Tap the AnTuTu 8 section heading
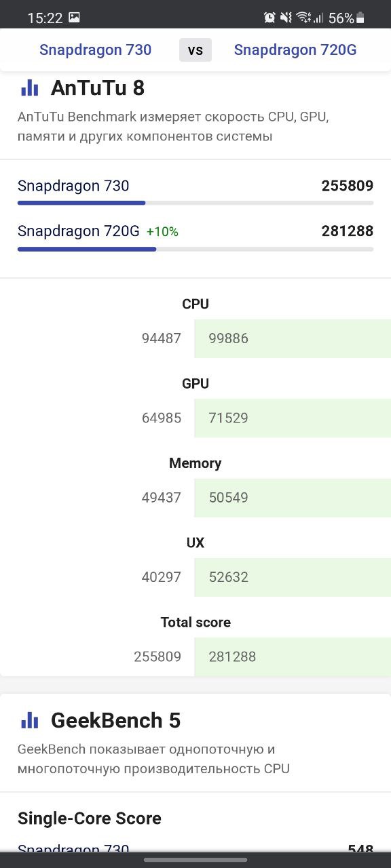The image size is (391, 868). (x=98, y=88)
